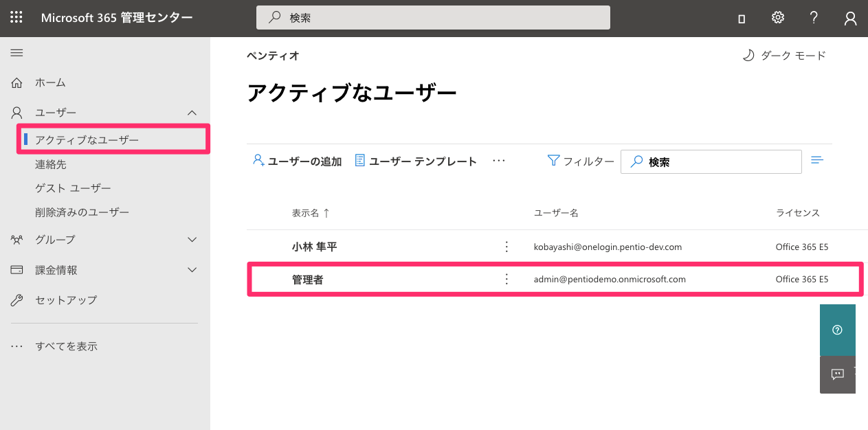Expand the 課金情報 section chevron
Screen dimensions: 868x430
point(192,270)
